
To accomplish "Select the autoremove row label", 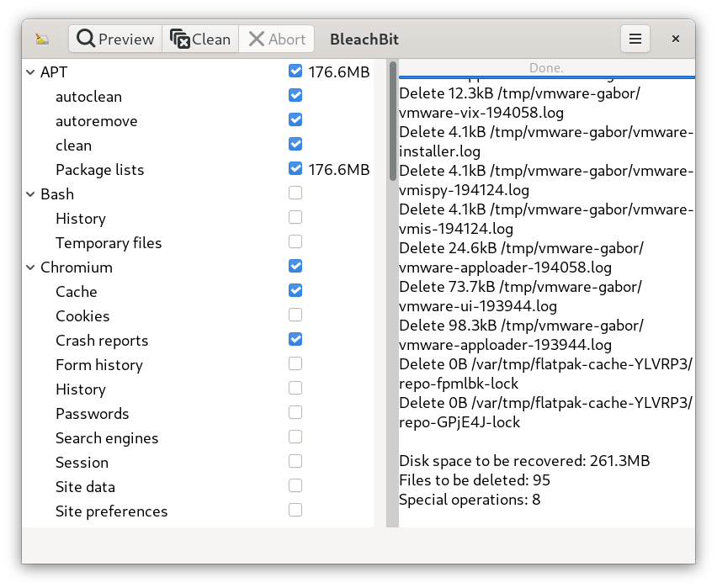I will 97,121.
